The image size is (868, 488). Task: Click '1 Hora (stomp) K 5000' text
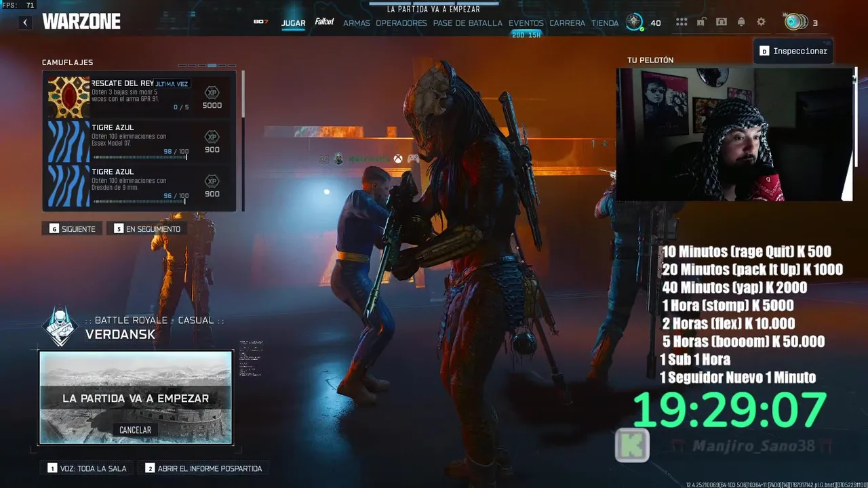(x=728, y=305)
